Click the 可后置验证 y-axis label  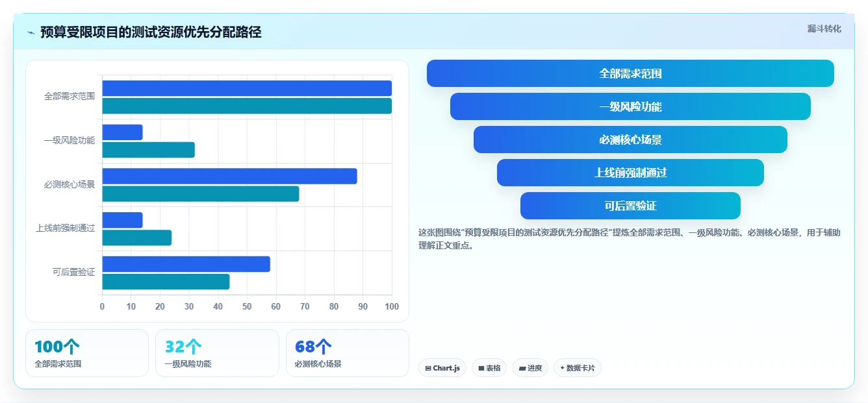click(x=74, y=272)
